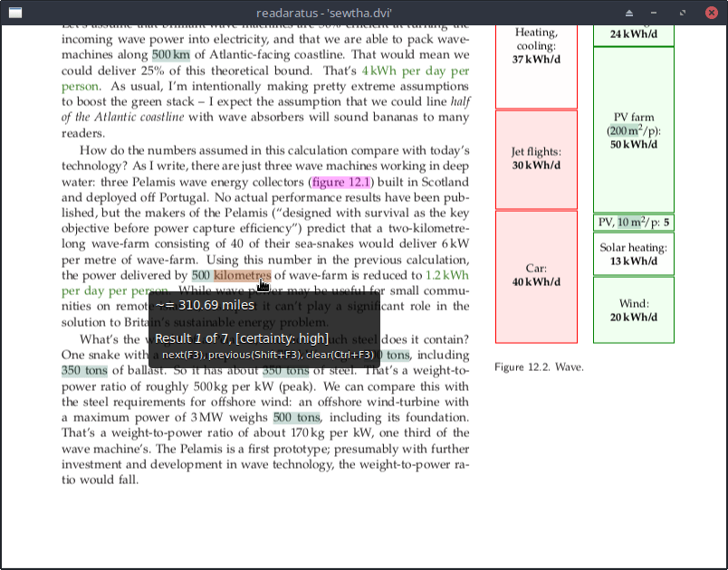Click the highlighted '350 tons' of ballast
The image size is (728, 570).
pos(84,371)
